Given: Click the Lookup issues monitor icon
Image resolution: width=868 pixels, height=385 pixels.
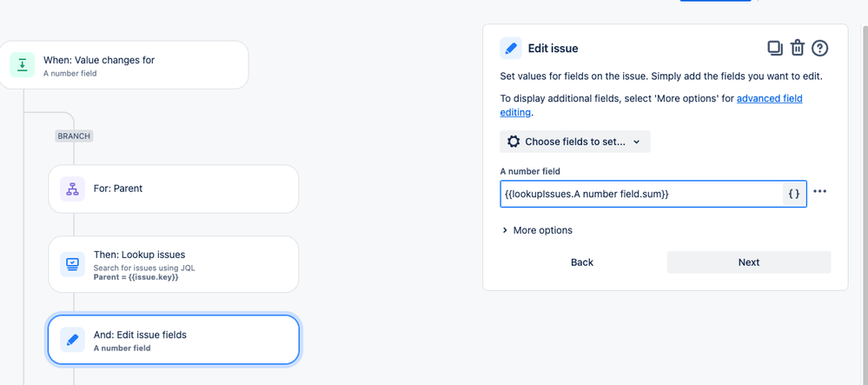Looking at the screenshot, I should [x=72, y=264].
